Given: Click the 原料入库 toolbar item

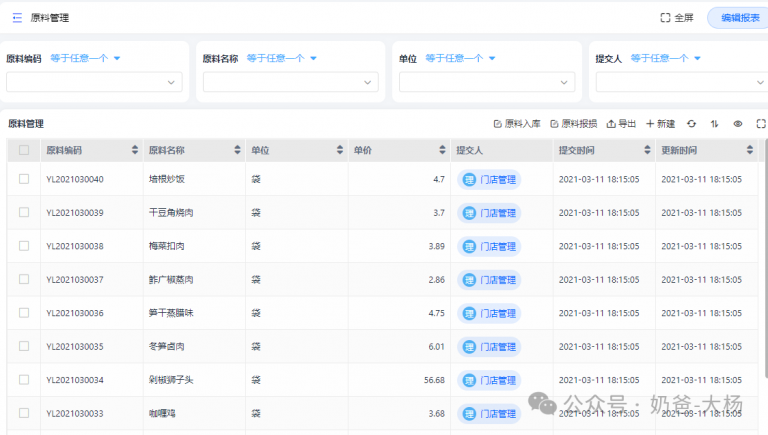Looking at the screenshot, I should [x=517, y=124].
